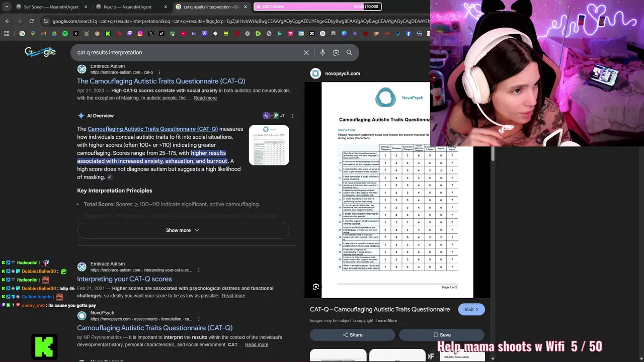This screenshot has height=362, width=644.
Task: Open Camouflaging Autistic Traits Questionnaire link in AI Overview
Action: [152, 129]
